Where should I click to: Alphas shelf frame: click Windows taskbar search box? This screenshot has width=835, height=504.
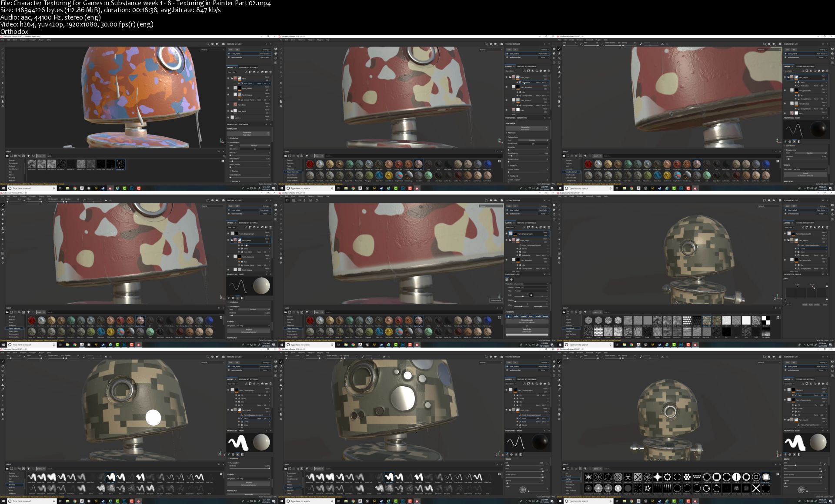click(x=588, y=501)
